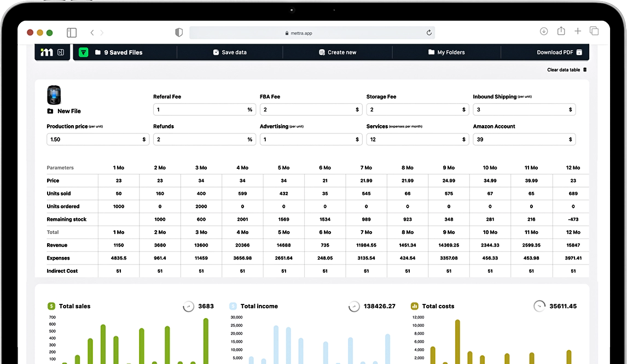The height and width of the screenshot is (364, 627).
Task: Click the 12 Mo Revenue value 15847
Action: (573, 245)
